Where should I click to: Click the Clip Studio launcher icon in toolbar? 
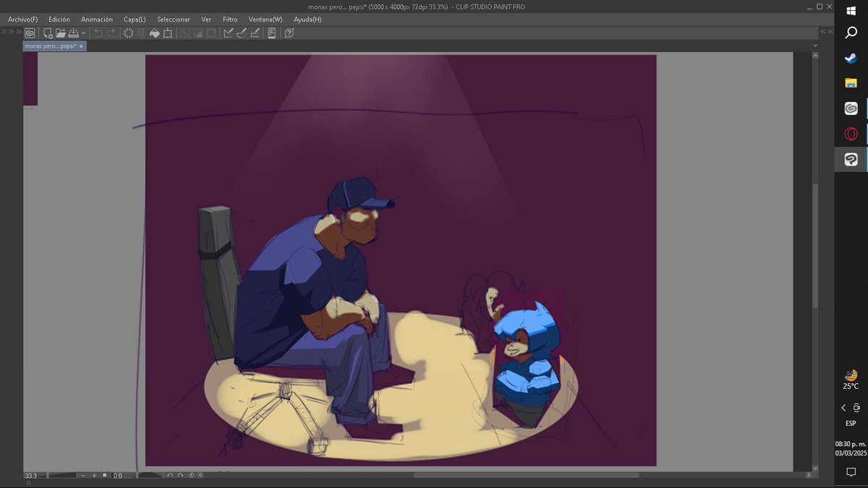30,33
